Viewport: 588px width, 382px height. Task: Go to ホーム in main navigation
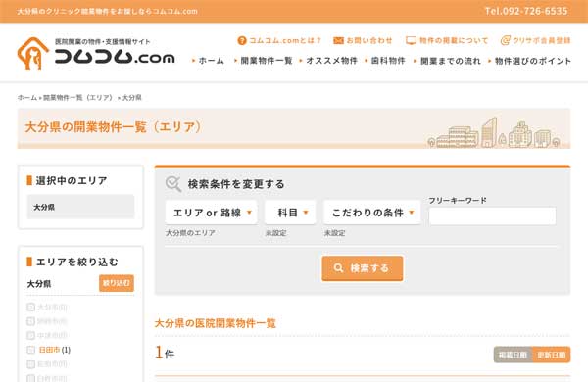point(211,61)
